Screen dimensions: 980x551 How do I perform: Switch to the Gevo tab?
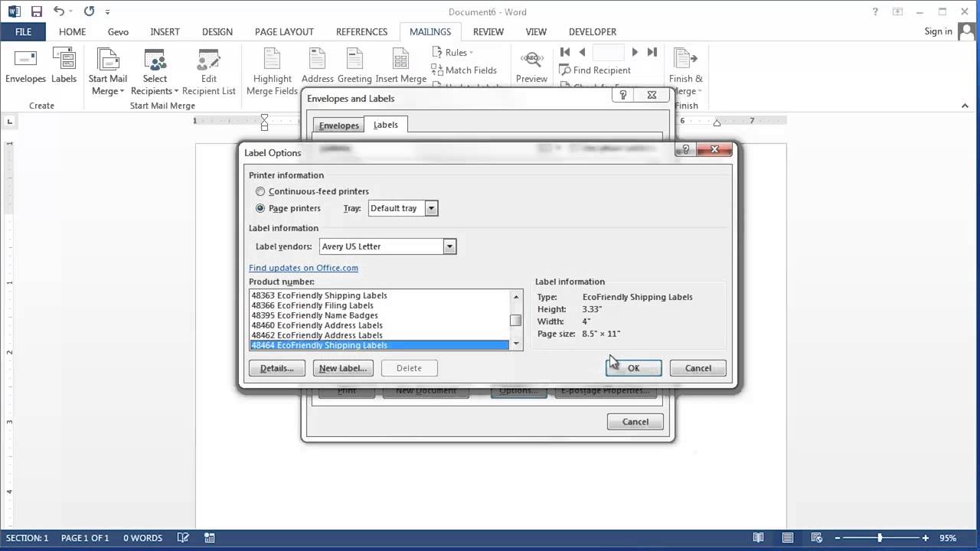[x=118, y=31]
